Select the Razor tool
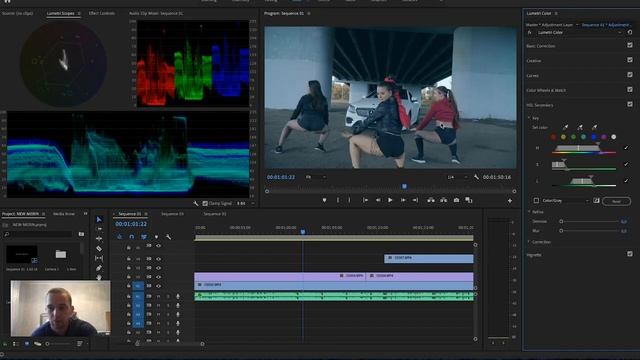This screenshot has width=640, height=360. (x=99, y=248)
